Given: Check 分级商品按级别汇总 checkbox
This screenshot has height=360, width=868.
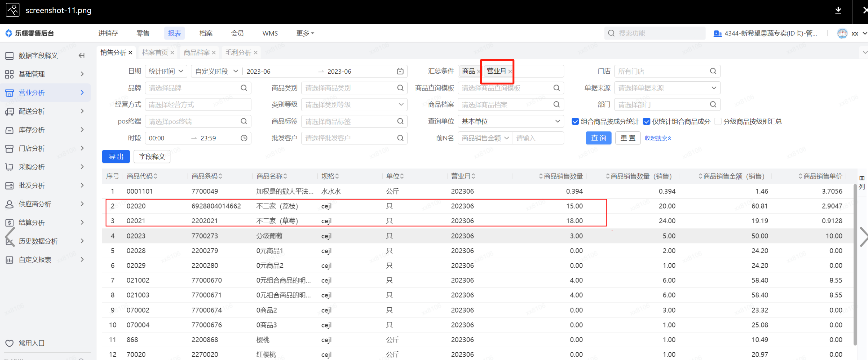Looking at the screenshot, I should (718, 121).
